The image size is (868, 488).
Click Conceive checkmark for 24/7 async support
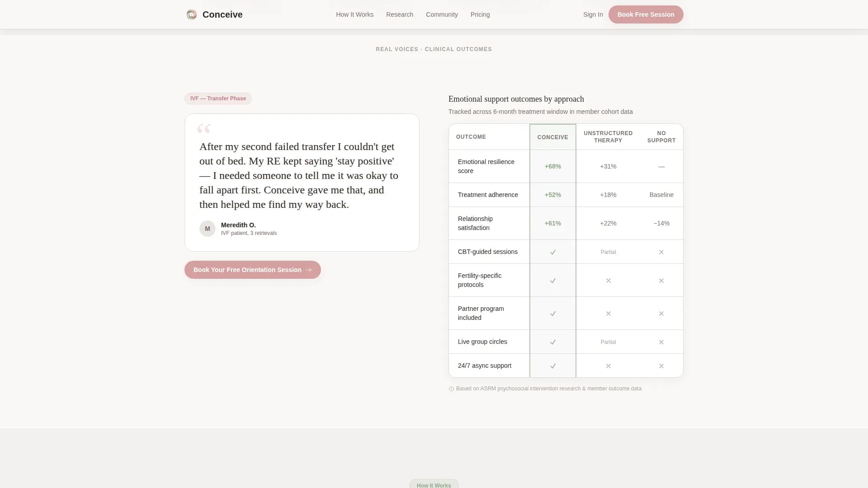click(552, 366)
